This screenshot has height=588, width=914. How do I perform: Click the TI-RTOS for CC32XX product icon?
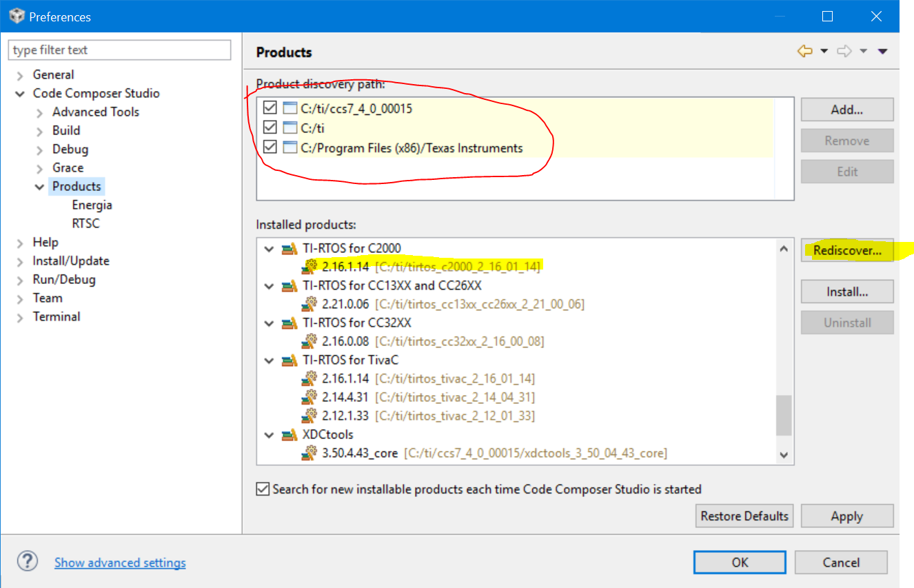[x=290, y=323]
